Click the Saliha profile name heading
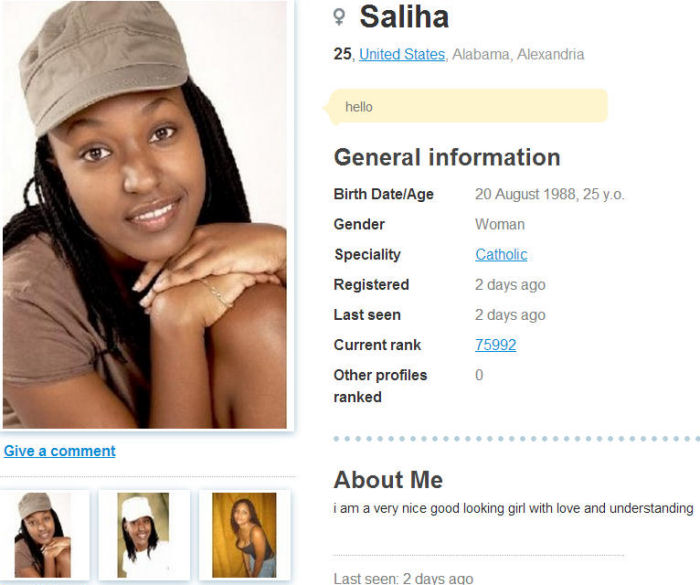Screen dimensions: 700x585 coord(404,17)
